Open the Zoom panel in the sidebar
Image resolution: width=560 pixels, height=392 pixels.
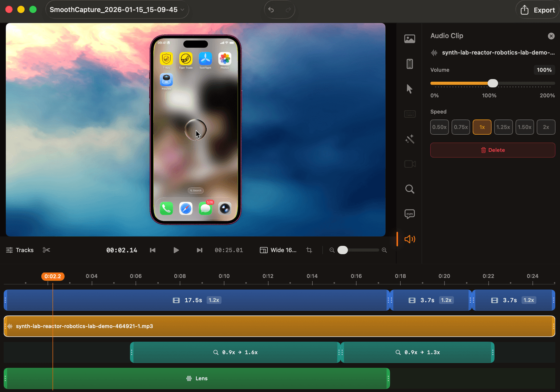coord(410,189)
